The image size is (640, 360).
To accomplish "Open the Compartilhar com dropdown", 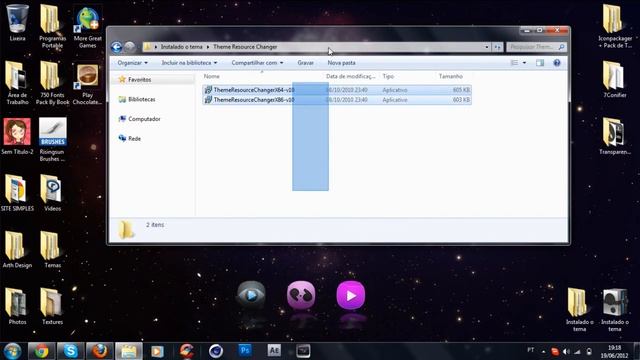I will tap(257, 63).
